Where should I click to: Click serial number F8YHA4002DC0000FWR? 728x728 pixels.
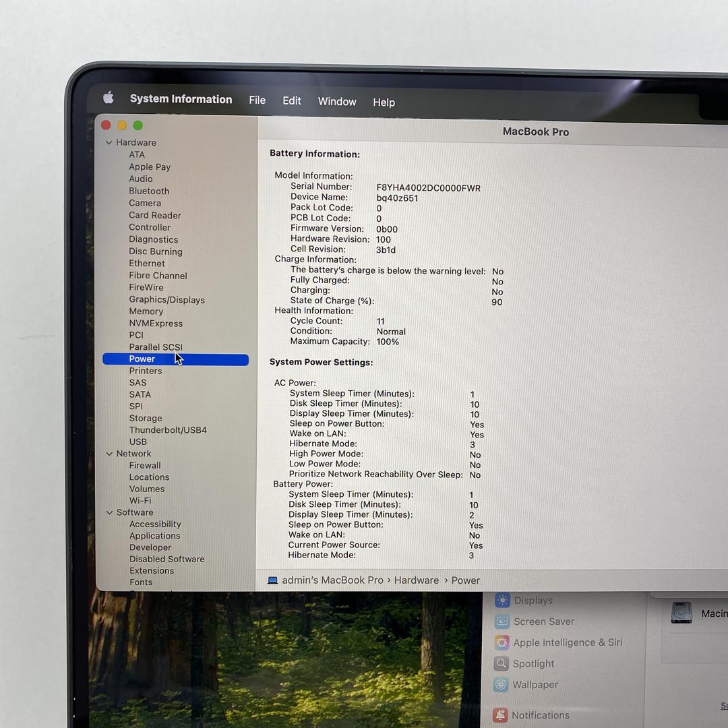click(x=428, y=188)
